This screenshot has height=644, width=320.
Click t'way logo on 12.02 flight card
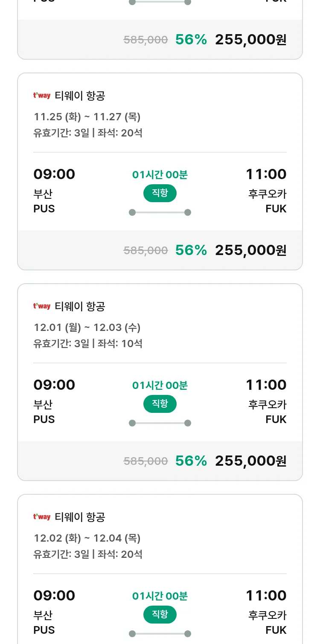pos(42,517)
